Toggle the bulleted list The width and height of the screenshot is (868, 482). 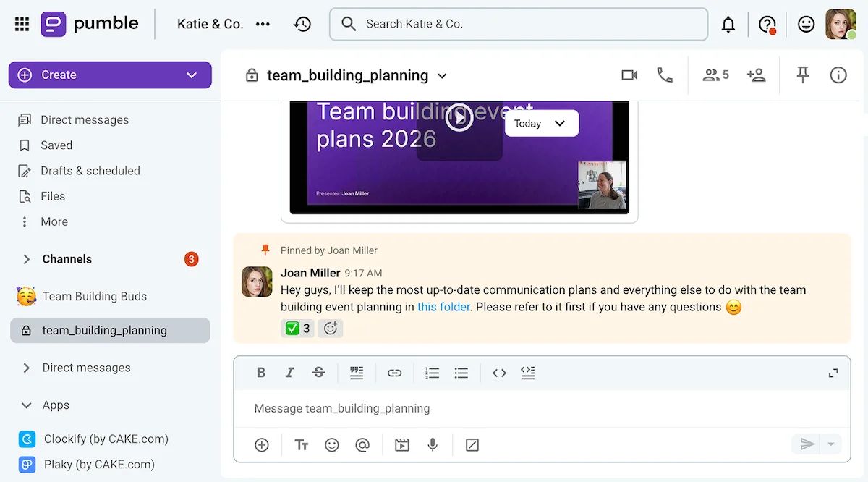(x=461, y=373)
